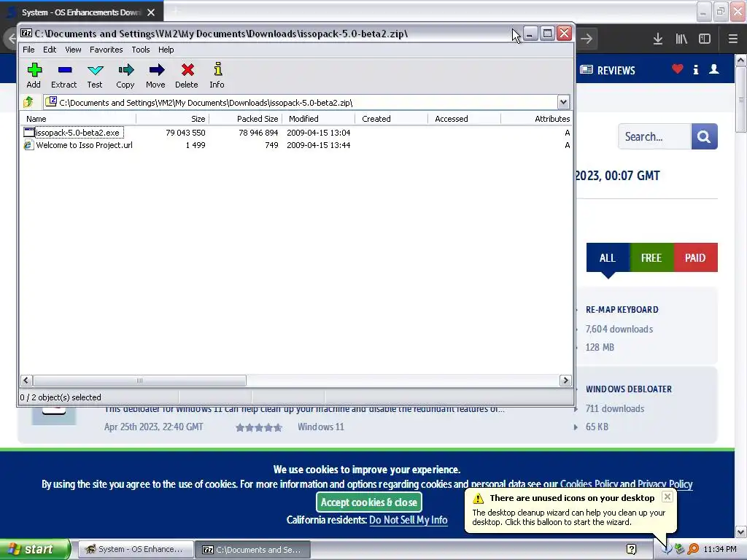Open the Help menu
The image size is (747, 560).
coord(166,50)
